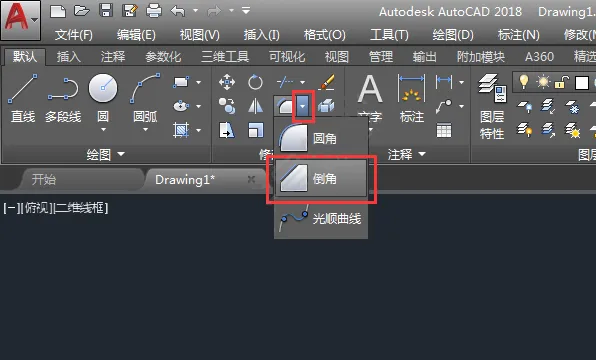This screenshot has height=360, width=596.
Task: Open the 绘图(D) menu
Action: point(453,35)
